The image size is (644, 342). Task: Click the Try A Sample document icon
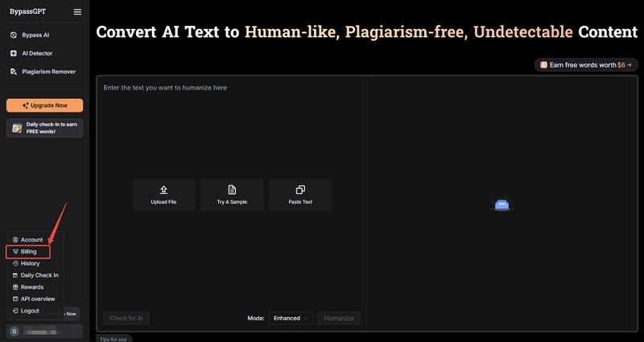point(232,190)
